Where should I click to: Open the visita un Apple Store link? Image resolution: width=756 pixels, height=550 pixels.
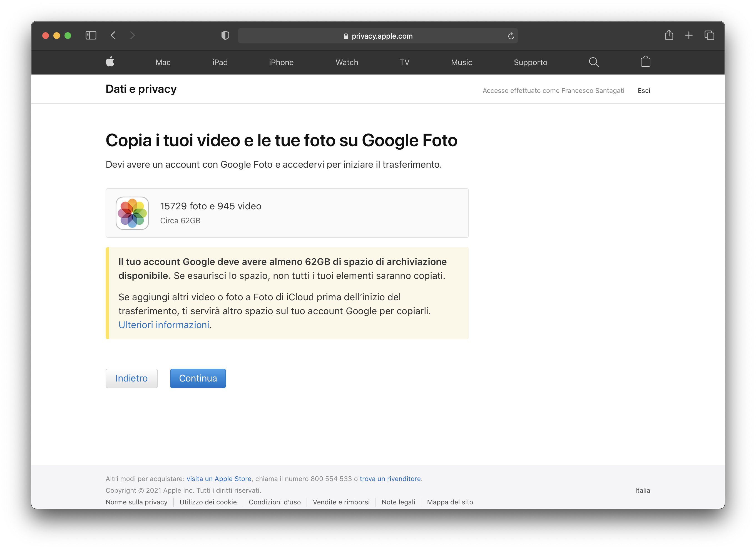(x=219, y=479)
